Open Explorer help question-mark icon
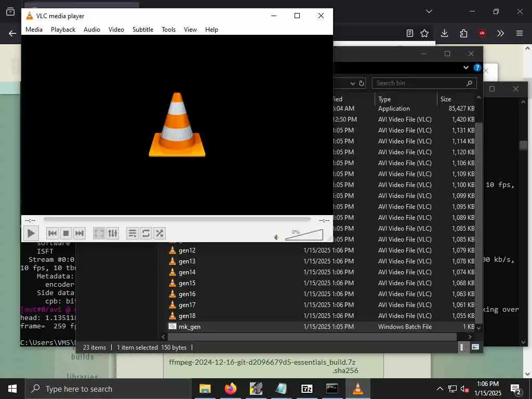This screenshot has width=532, height=399. click(477, 68)
